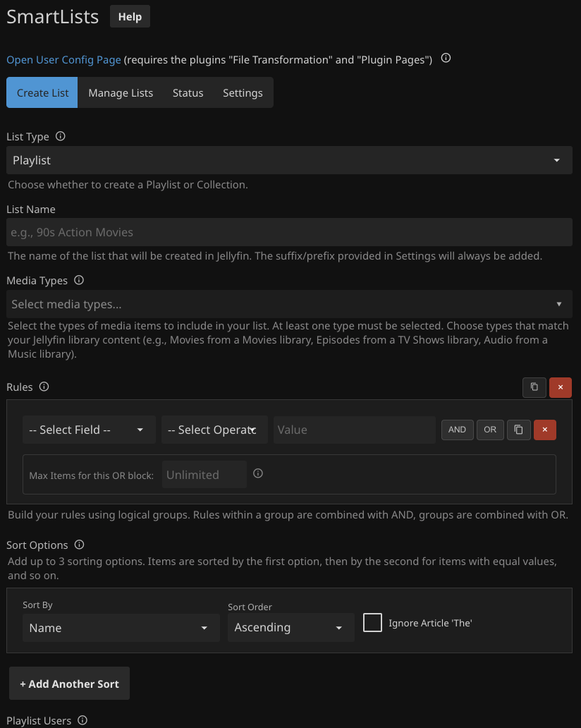Open User Config Page link
The width and height of the screenshot is (581, 728).
pos(63,60)
